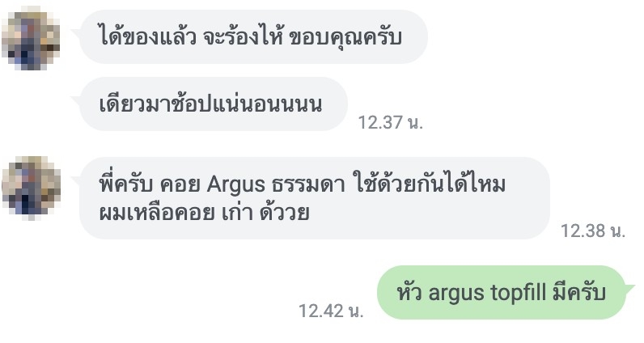Open the blurred avatar beside the Argus question
This screenshot has height=343, width=644.
click(32, 188)
